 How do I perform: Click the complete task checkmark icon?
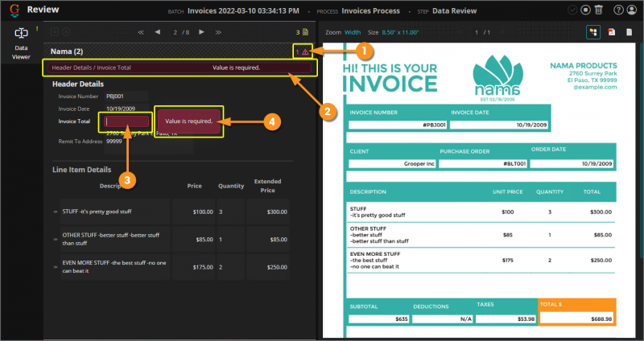coord(572,10)
